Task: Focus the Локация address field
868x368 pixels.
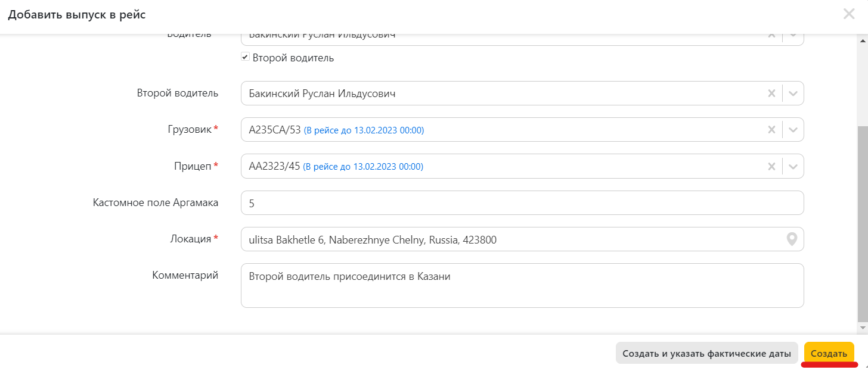Action: 513,239
